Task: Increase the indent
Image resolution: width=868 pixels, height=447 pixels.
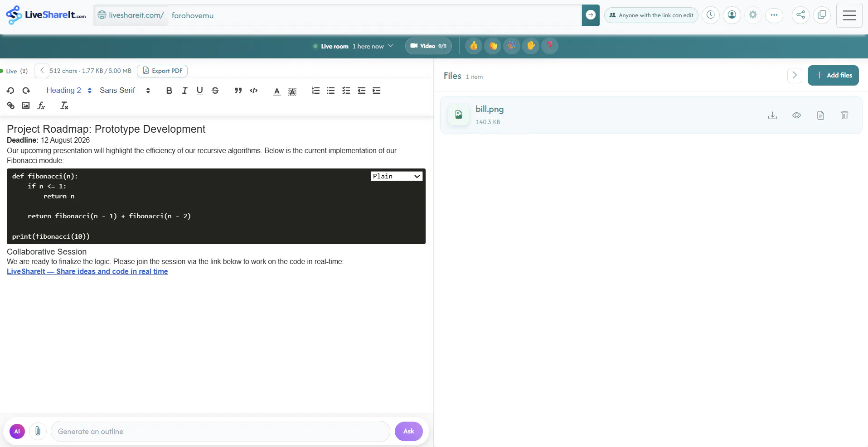Action: [x=377, y=91]
